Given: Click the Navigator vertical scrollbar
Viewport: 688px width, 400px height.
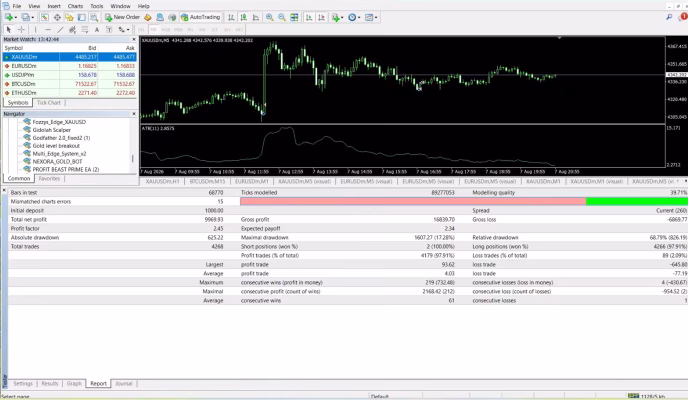Looking at the screenshot, I should click(x=133, y=158).
